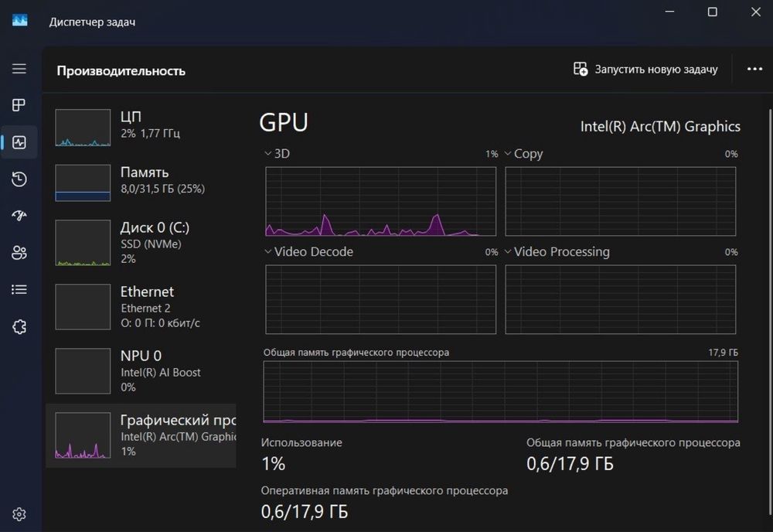Select the NPU 0 Intel AI Boost item

141,370
